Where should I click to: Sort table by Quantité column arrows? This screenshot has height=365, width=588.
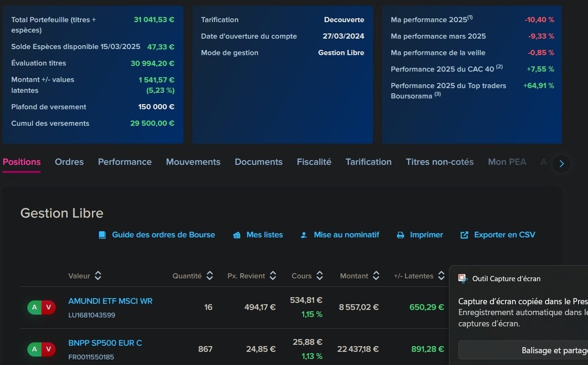tap(210, 276)
